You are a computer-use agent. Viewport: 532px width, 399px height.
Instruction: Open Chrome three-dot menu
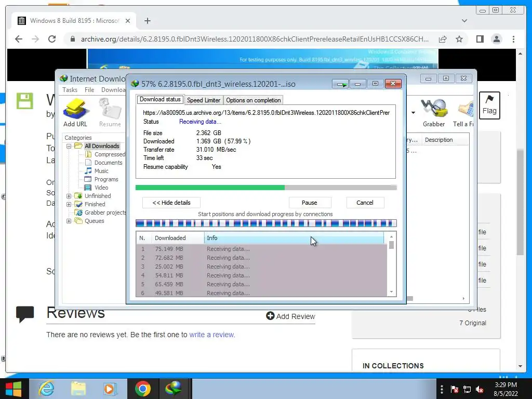pos(513,39)
